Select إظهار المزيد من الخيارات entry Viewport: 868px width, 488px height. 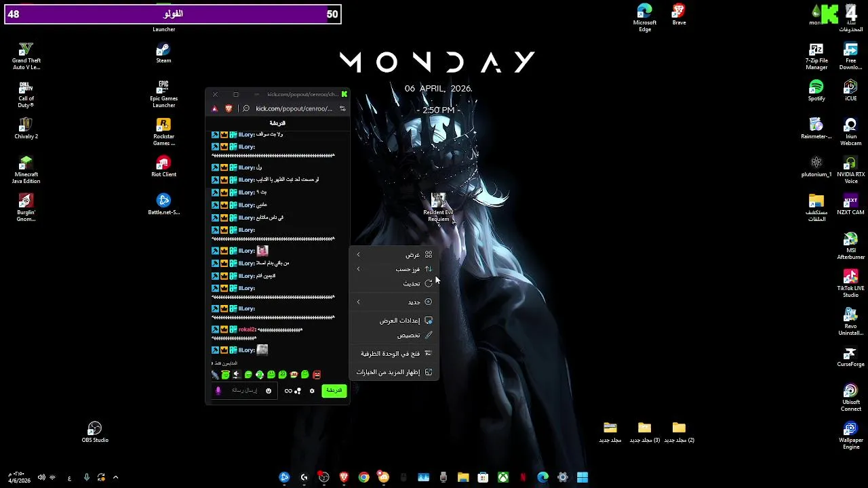tap(395, 372)
